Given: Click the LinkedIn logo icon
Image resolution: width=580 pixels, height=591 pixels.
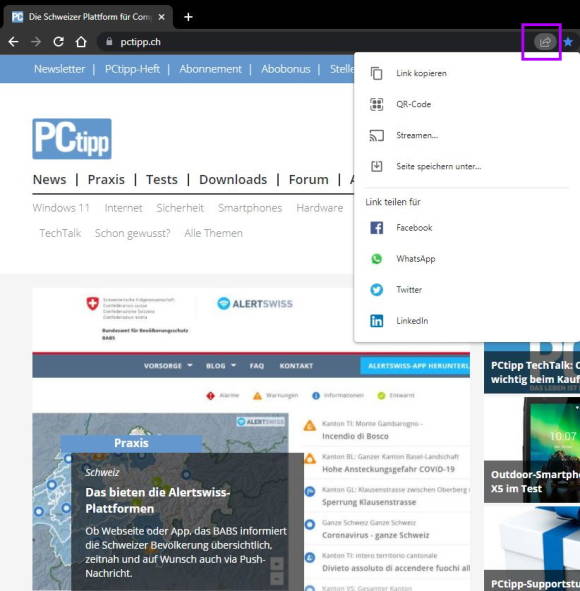Looking at the screenshot, I should tap(376, 321).
